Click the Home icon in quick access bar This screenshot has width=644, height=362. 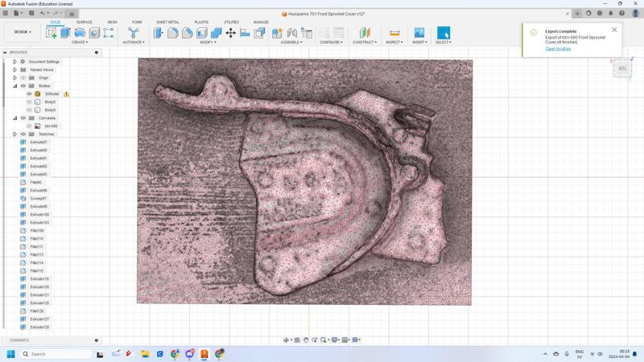[72, 14]
